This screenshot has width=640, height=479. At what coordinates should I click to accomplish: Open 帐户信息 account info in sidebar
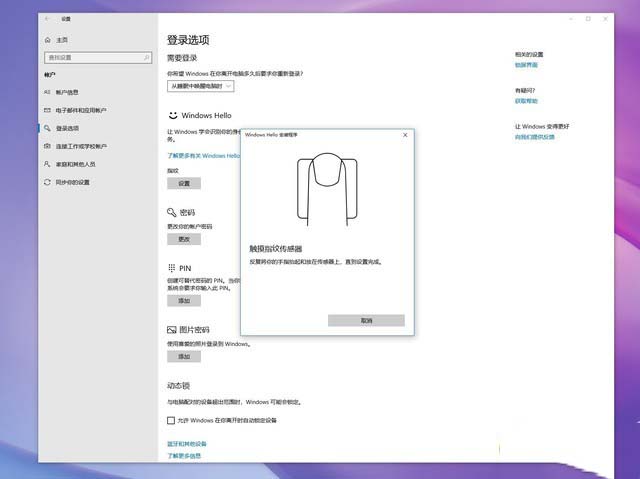point(67,92)
